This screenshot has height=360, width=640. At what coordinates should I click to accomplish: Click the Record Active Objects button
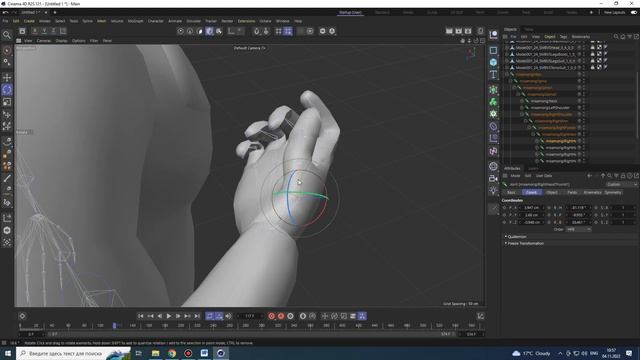pos(271,316)
